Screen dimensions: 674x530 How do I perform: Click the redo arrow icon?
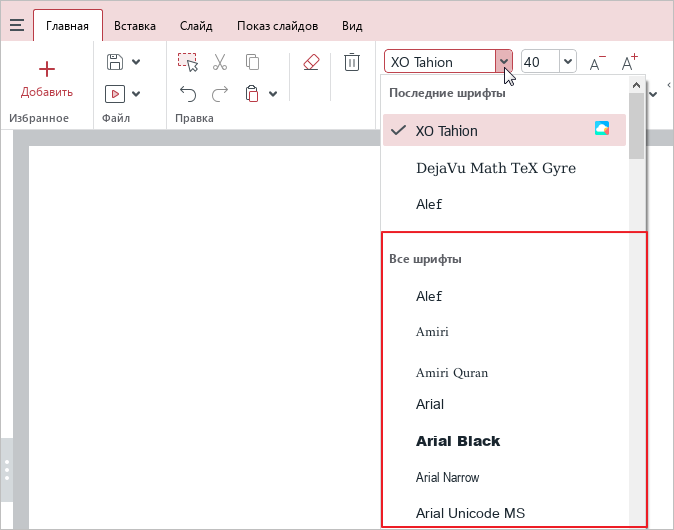220,94
